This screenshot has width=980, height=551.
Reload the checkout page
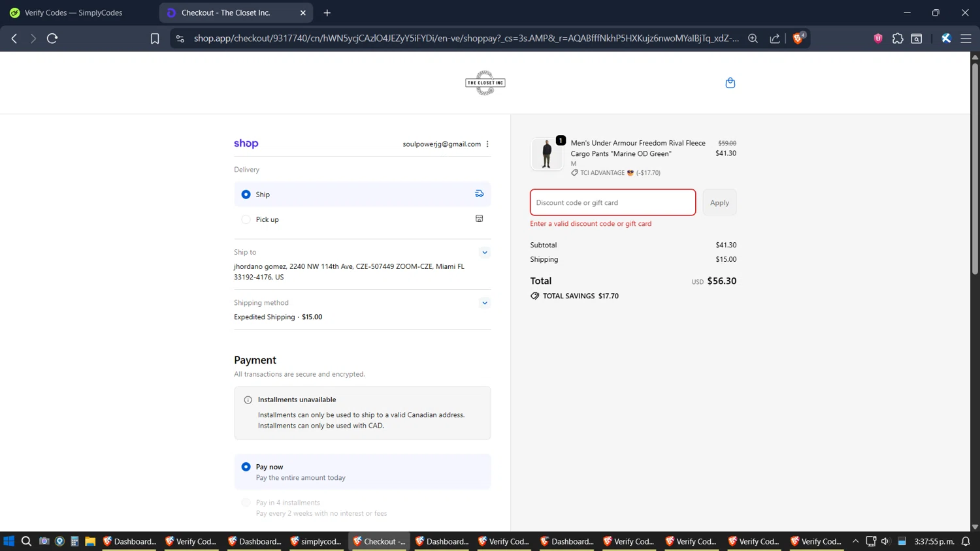coord(52,39)
